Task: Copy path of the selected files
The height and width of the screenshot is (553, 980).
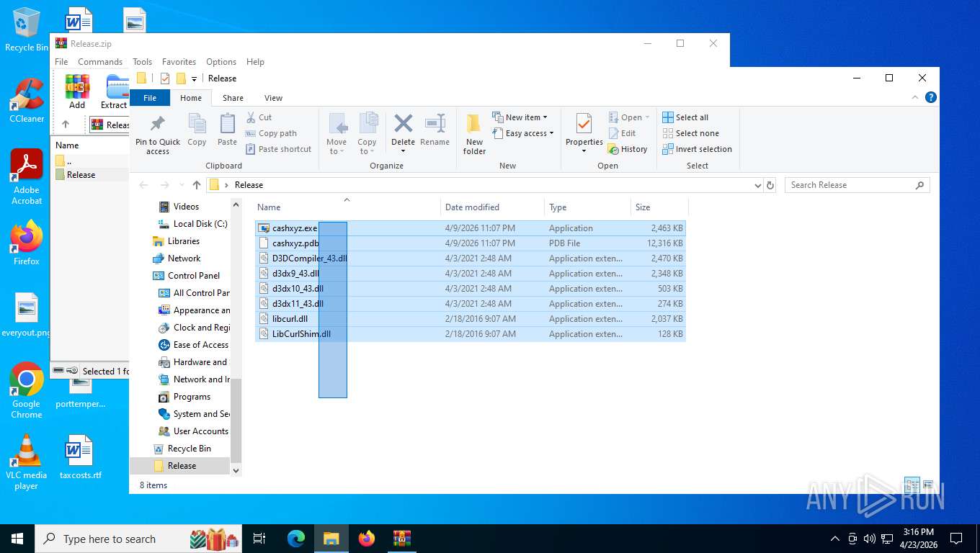Action: point(271,133)
